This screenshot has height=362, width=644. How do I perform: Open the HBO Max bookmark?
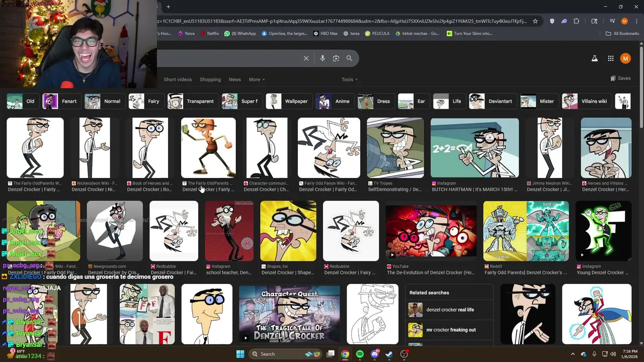click(x=326, y=34)
